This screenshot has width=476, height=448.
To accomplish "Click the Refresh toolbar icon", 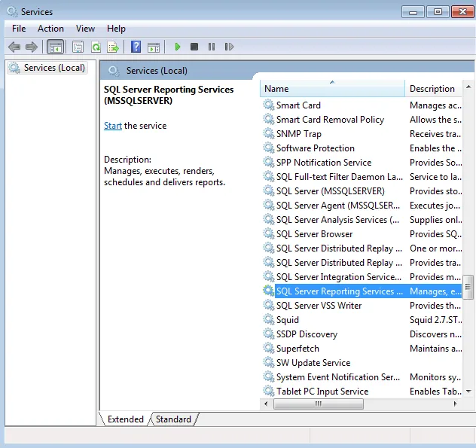I will (x=96, y=47).
